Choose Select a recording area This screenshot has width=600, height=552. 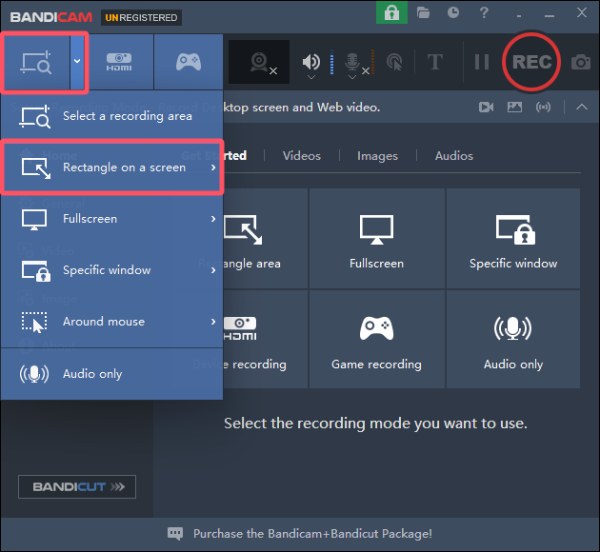[111, 116]
